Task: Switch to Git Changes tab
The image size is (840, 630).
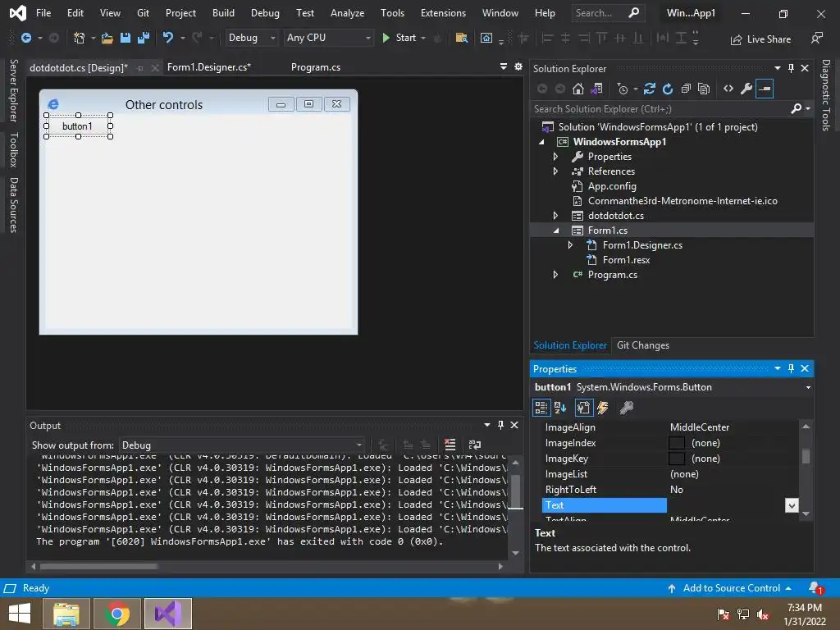Action: (x=643, y=345)
